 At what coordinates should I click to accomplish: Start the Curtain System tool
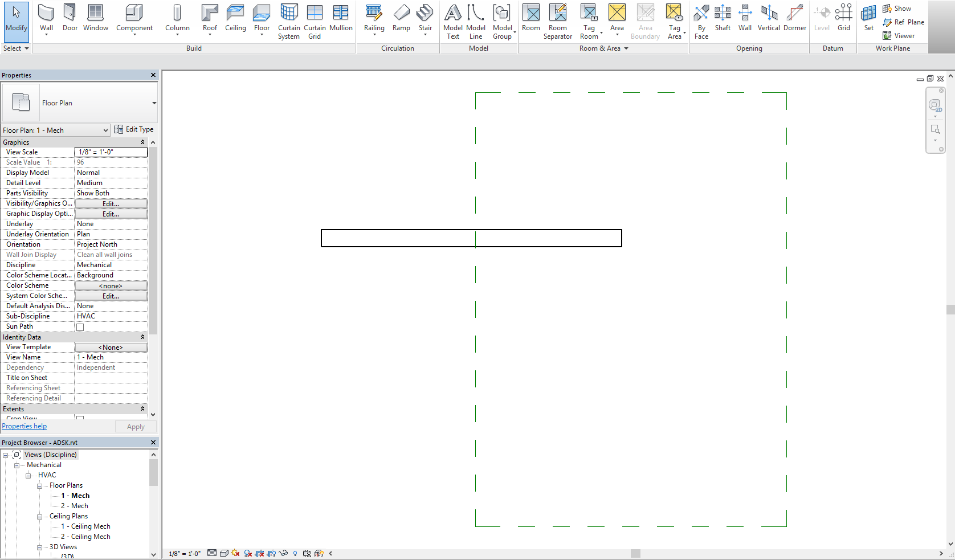289,22
